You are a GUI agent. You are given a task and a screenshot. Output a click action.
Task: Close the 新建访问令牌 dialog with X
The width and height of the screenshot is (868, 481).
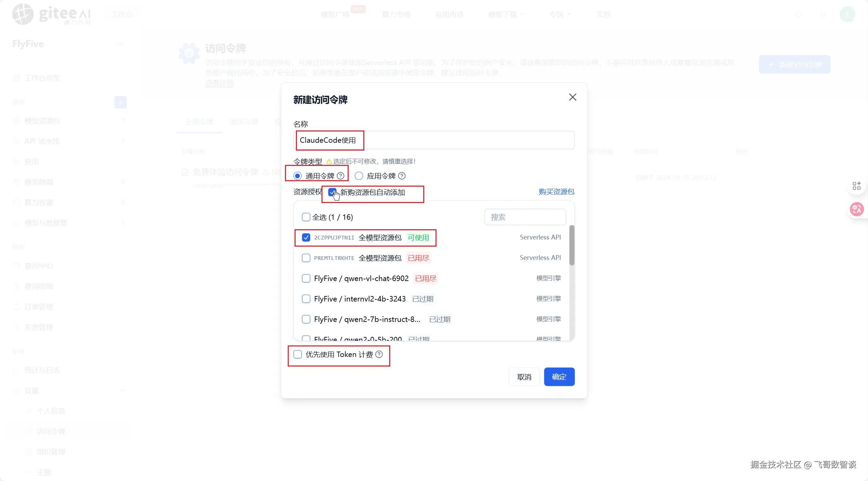point(572,97)
